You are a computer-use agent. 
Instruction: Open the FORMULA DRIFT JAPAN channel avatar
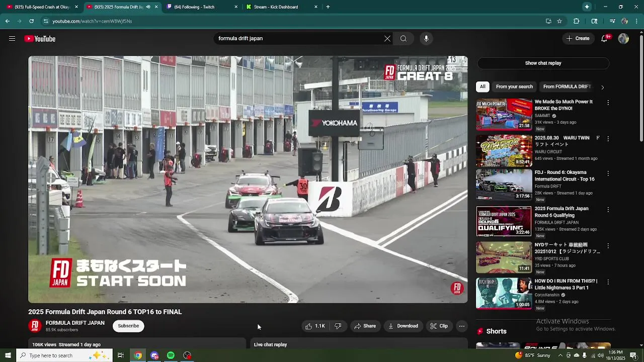pos(35,326)
